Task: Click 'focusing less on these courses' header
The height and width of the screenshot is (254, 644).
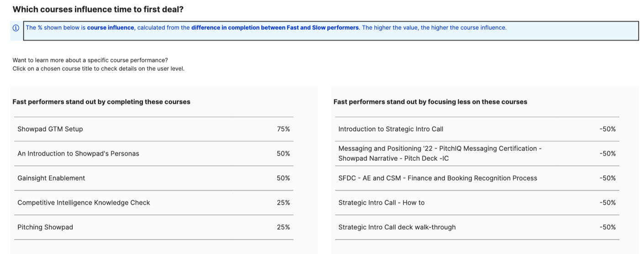Action: (430, 102)
